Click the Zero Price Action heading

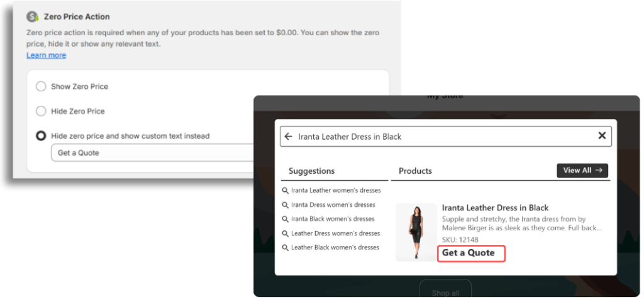[x=77, y=17]
